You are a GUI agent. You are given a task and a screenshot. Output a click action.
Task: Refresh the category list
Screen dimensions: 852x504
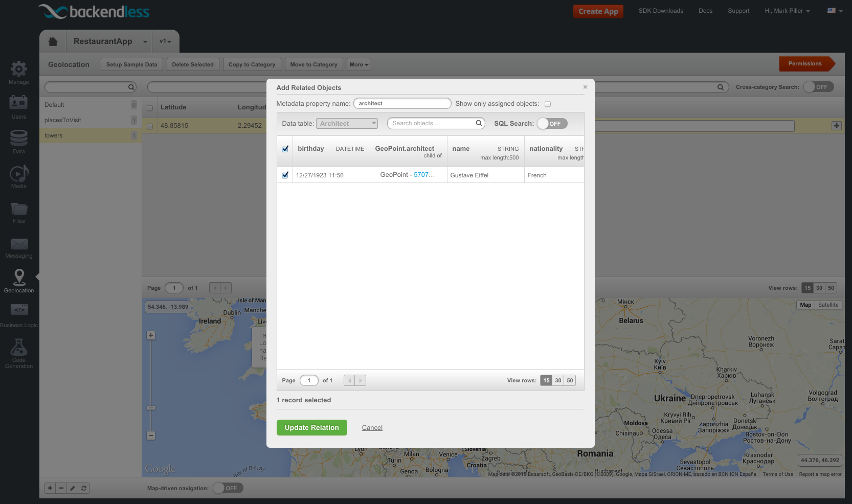(84, 488)
